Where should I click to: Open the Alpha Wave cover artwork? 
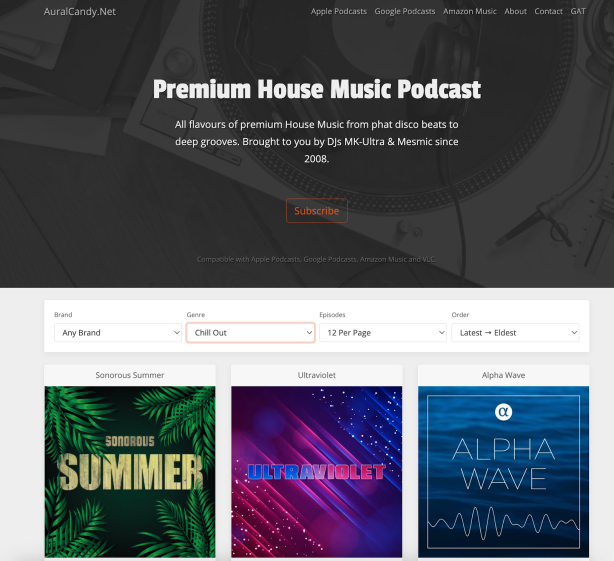(504, 472)
